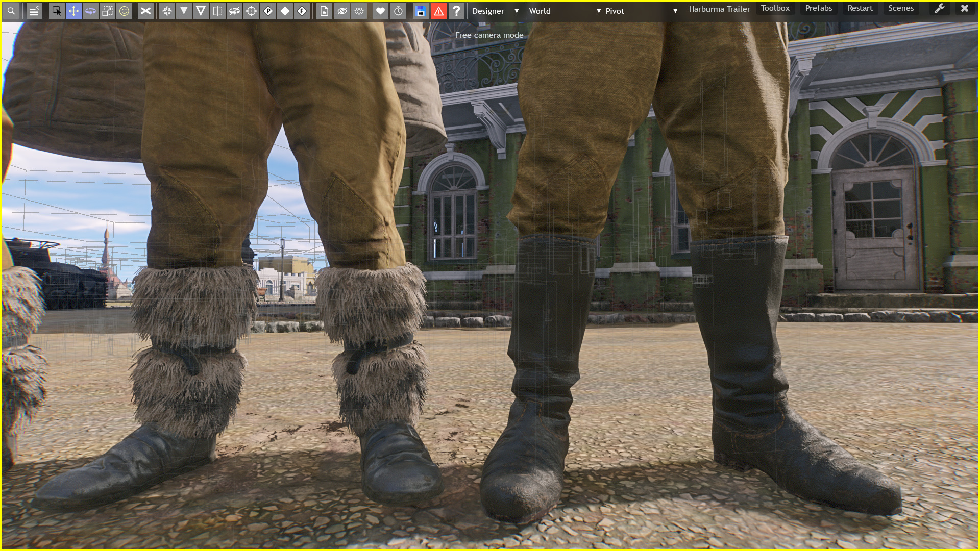Click the Restart button
This screenshot has width=980, height=551.
pyautogui.click(x=860, y=8)
